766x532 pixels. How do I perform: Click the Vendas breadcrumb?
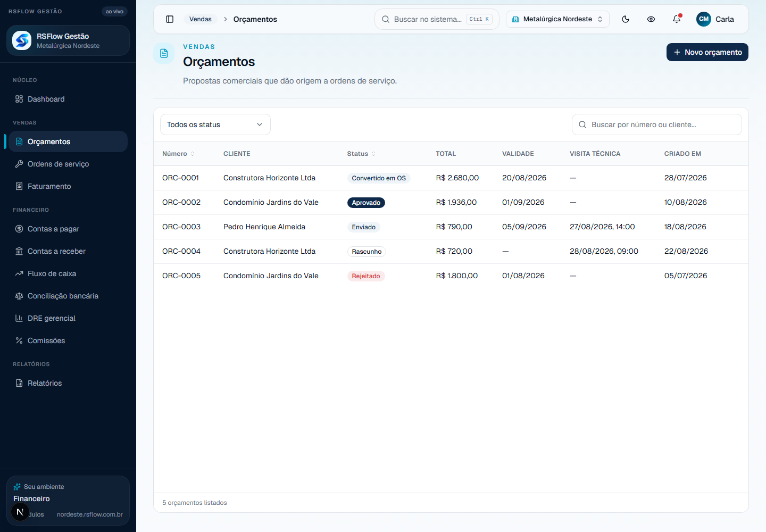[201, 19]
